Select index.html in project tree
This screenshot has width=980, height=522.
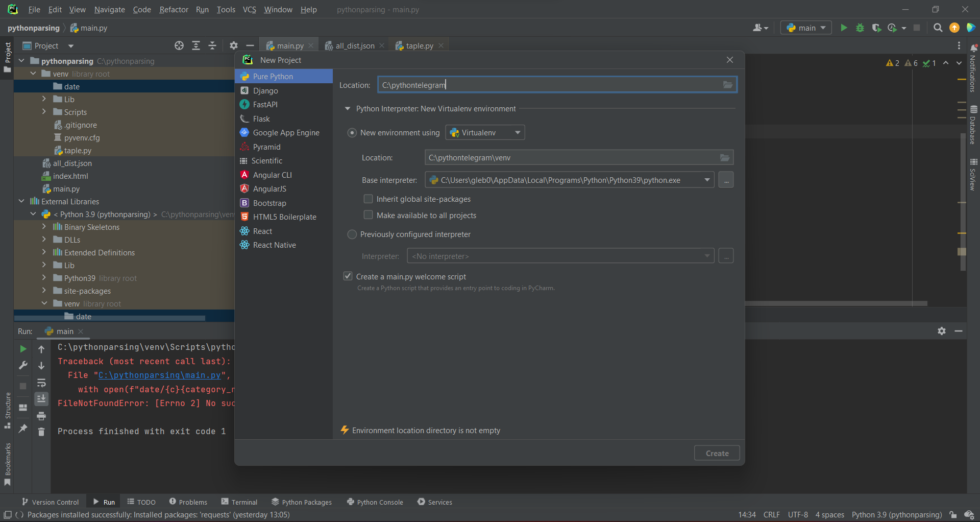tap(70, 176)
